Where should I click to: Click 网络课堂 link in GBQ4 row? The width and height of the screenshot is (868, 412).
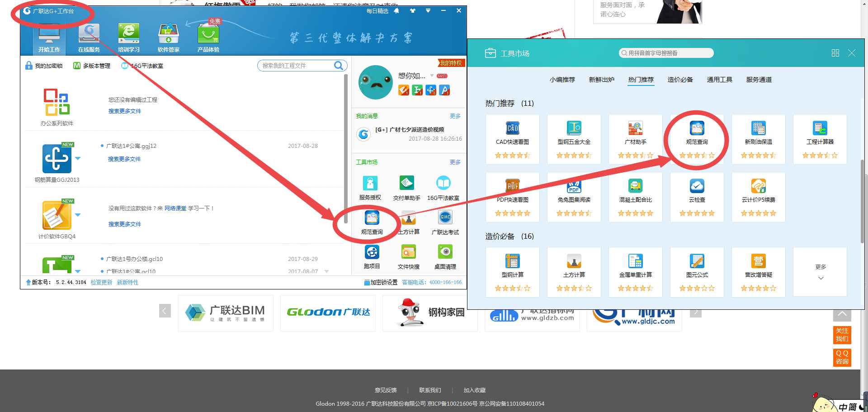(x=175, y=208)
